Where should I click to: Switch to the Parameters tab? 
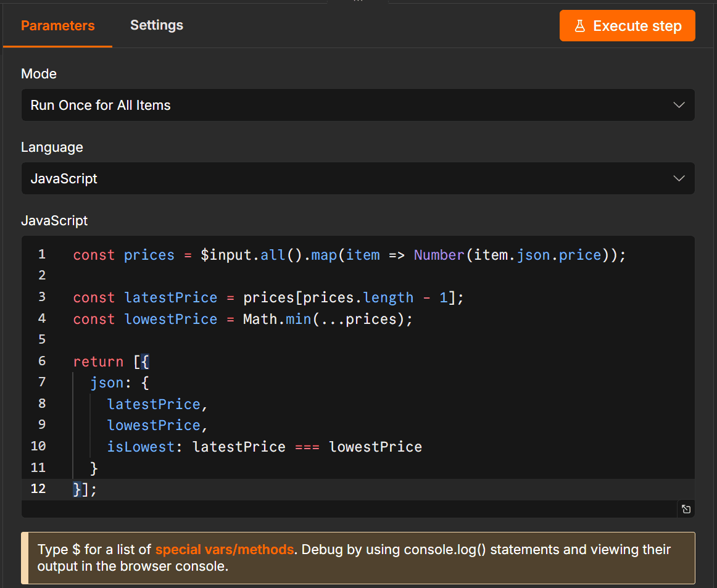(57, 25)
